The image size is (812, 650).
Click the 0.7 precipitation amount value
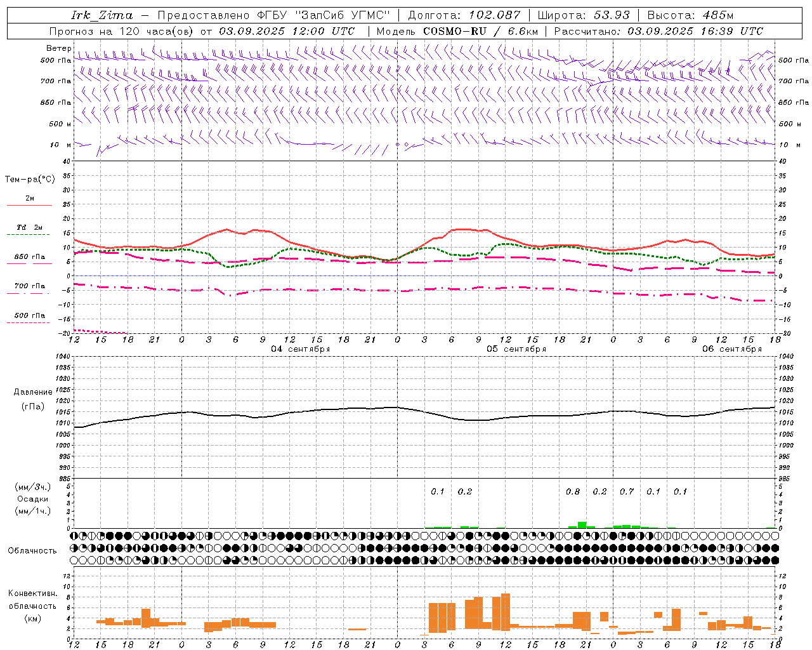(627, 492)
